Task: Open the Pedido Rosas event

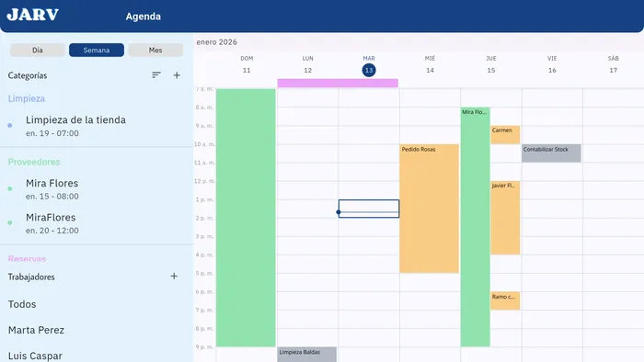Action: click(x=430, y=209)
